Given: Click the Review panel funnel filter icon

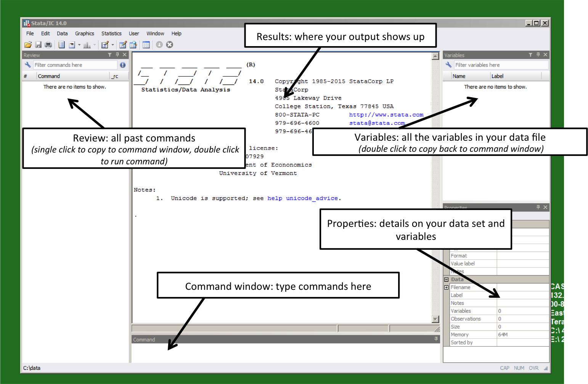Looking at the screenshot, I should tap(110, 55).
